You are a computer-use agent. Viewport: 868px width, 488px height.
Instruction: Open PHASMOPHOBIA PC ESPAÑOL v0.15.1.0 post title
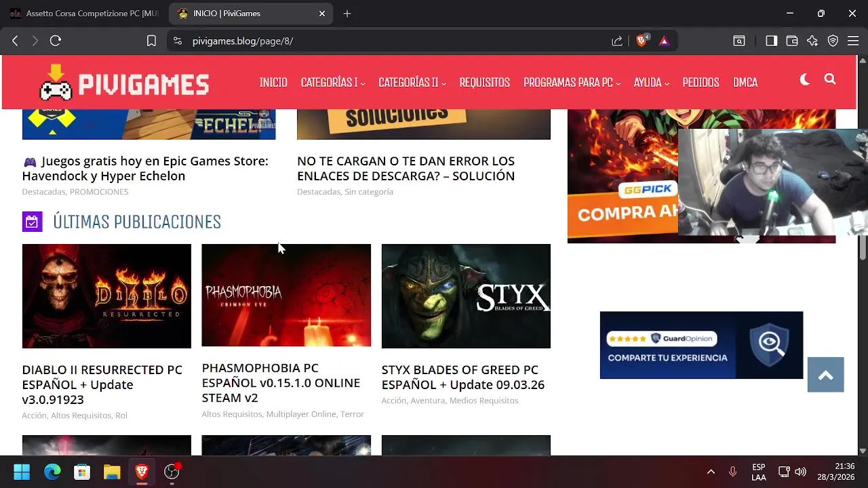[281, 383]
